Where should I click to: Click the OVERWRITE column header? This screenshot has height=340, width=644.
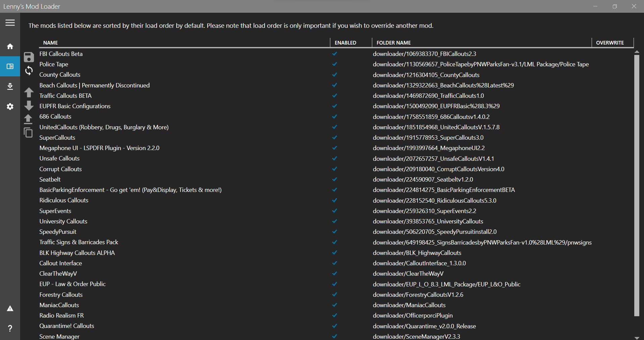(x=610, y=43)
